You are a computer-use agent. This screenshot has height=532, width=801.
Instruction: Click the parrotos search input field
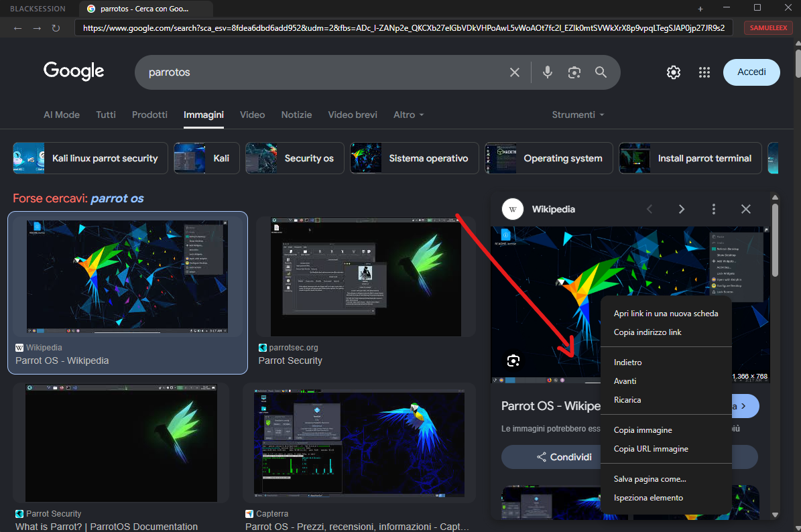[x=322, y=72]
